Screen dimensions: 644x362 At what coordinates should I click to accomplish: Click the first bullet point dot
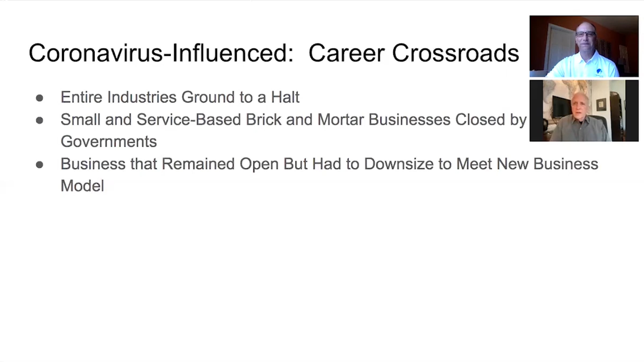[39, 98]
